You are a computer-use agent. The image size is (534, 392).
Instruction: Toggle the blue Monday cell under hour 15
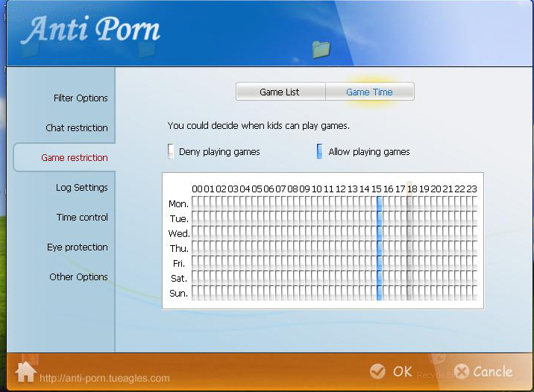380,203
